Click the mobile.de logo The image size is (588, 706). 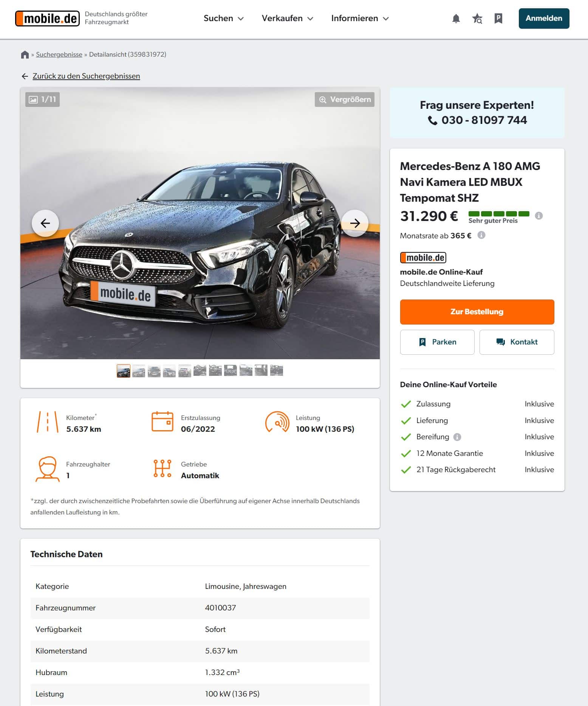click(x=47, y=19)
